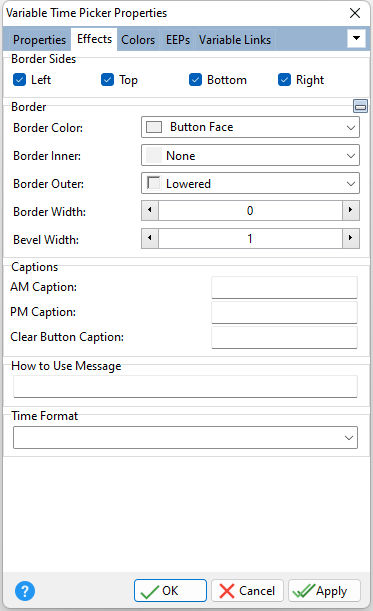Screen dimensions: 373x611
Task: Decrease Bevel Width with left arrow
Action: 150,238
